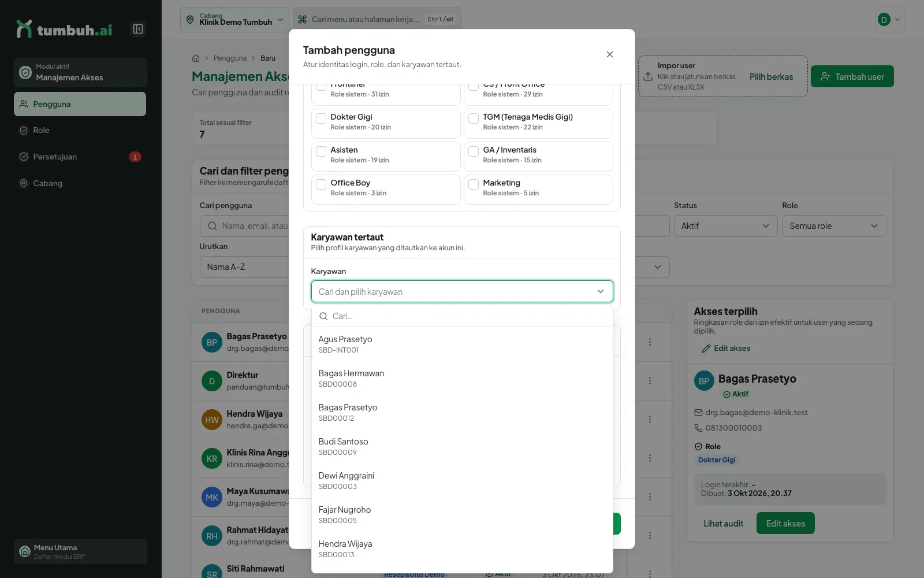
Task: Open the Semua role filter dropdown
Action: [834, 226]
